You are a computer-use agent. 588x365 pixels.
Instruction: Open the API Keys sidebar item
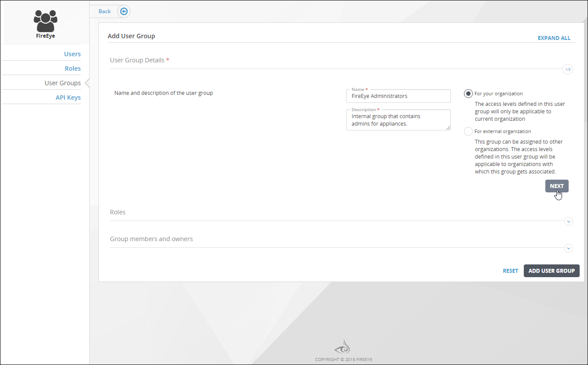tap(68, 98)
